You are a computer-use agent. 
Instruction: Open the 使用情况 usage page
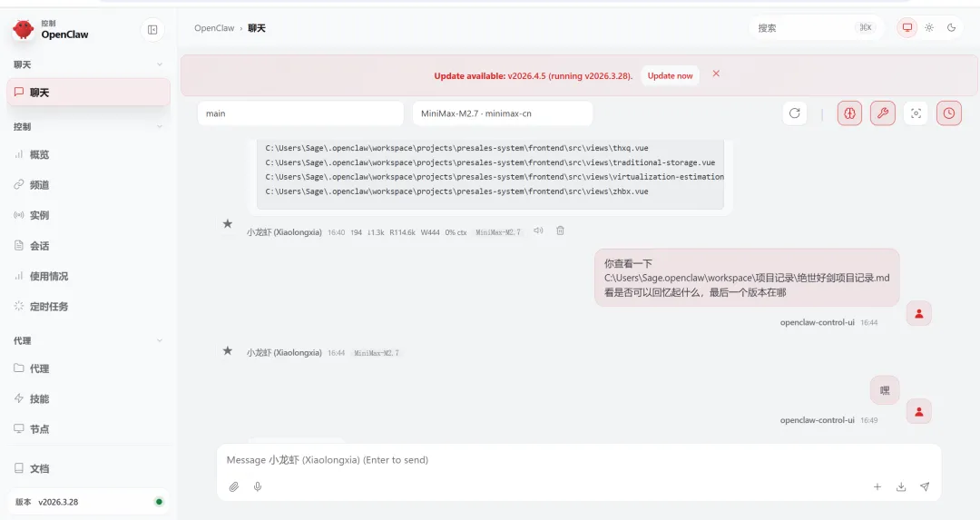(88, 276)
